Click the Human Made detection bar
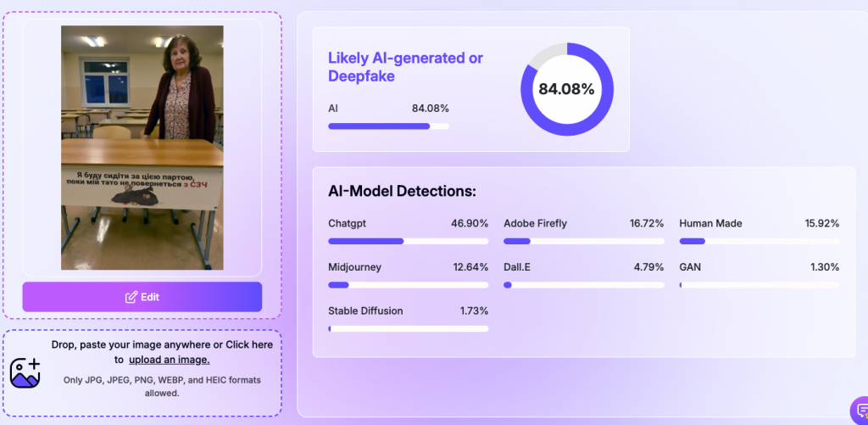 click(x=759, y=241)
